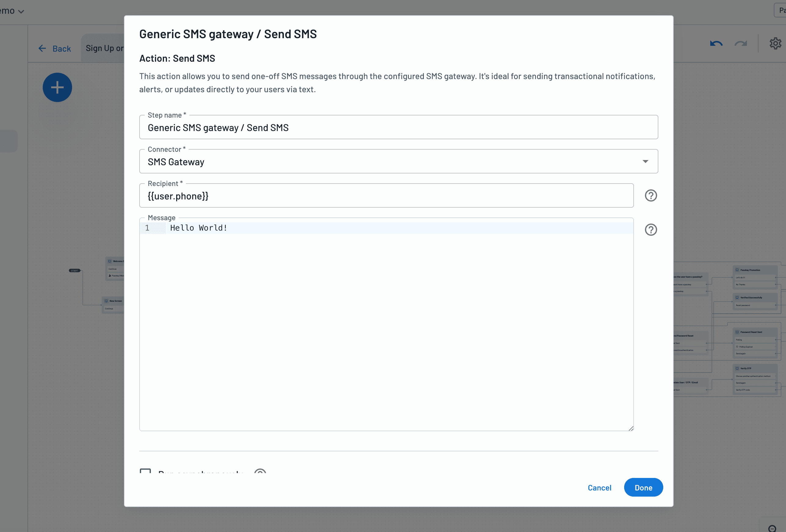Click the undo arrow icon
This screenshot has height=532, width=786.
click(x=716, y=43)
